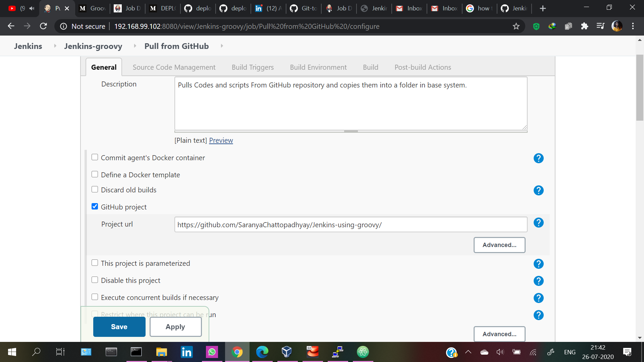
Task: Click the Preview description link
Action: (221, 140)
